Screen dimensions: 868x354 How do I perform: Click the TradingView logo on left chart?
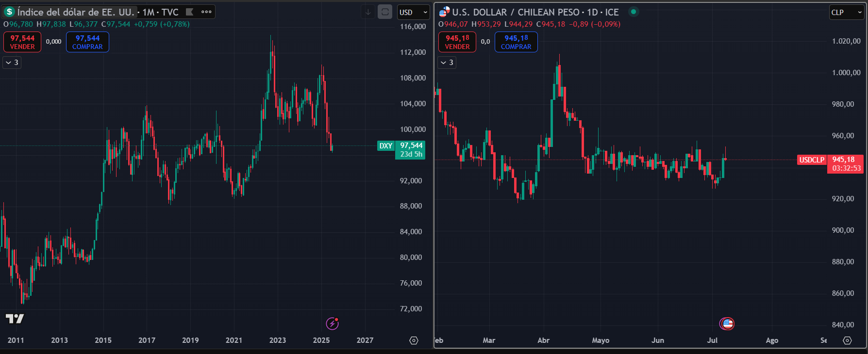(x=15, y=319)
